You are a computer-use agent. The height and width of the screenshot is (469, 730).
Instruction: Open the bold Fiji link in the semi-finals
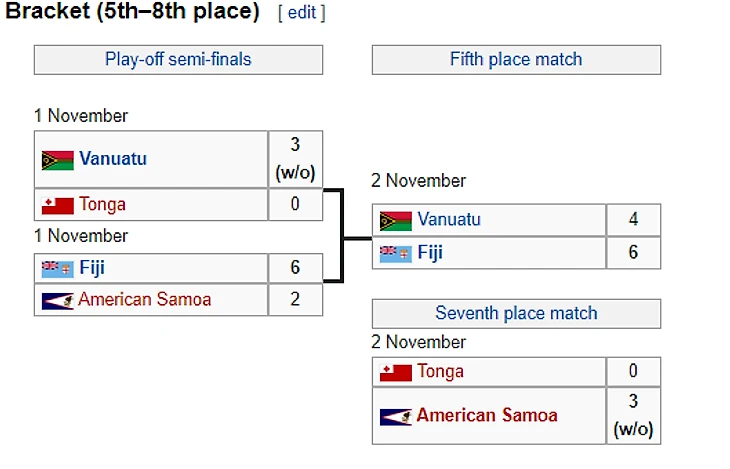point(92,268)
